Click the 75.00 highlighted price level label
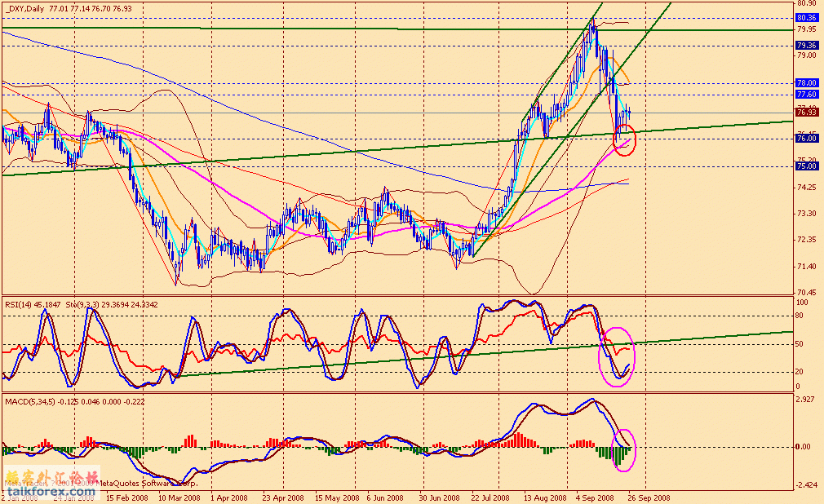 pos(807,166)
